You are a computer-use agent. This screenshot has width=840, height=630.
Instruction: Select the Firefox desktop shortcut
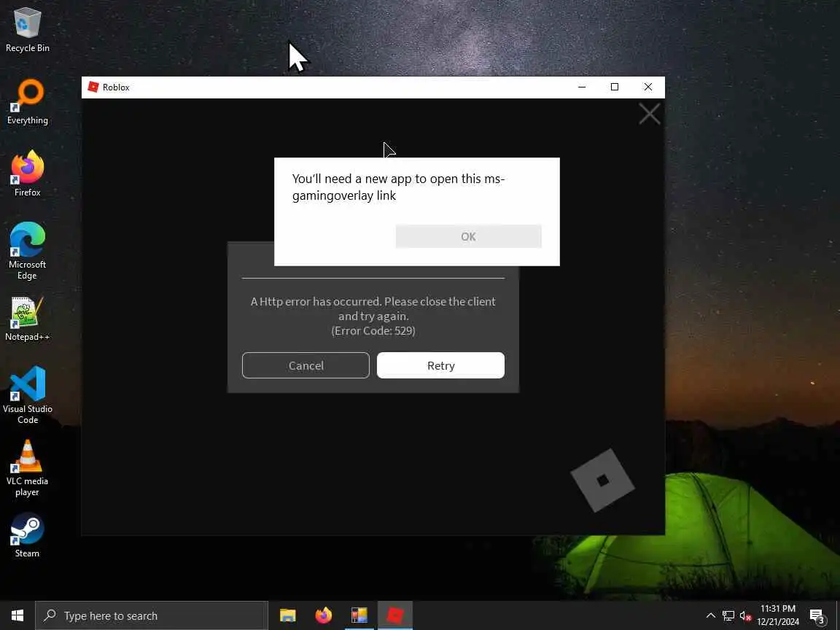(x=27, y=174)
